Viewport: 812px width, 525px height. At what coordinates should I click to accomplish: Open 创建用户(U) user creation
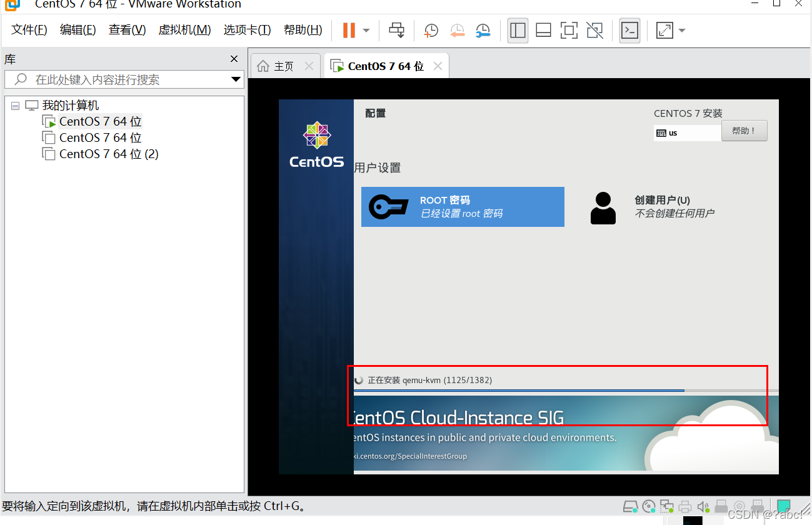(652, 207)
